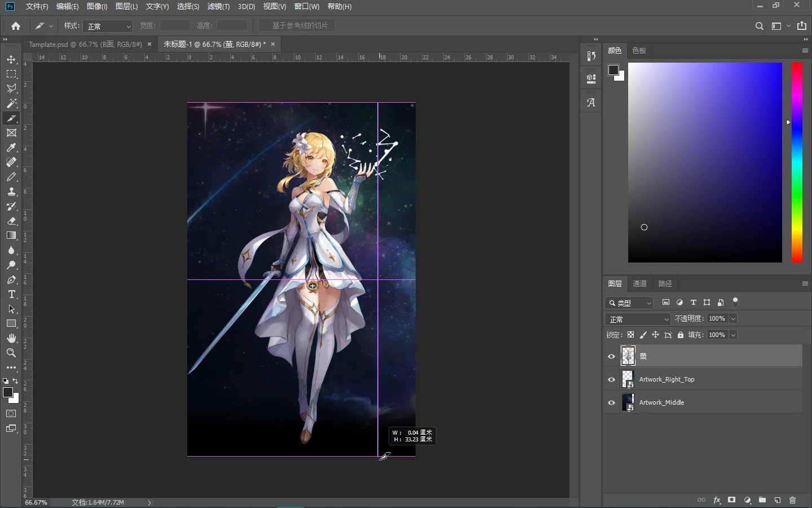Open the layer filter type dropdown (类型)
Screen dimensions: 812x508
pyautogui.click(x=629, y=303)
